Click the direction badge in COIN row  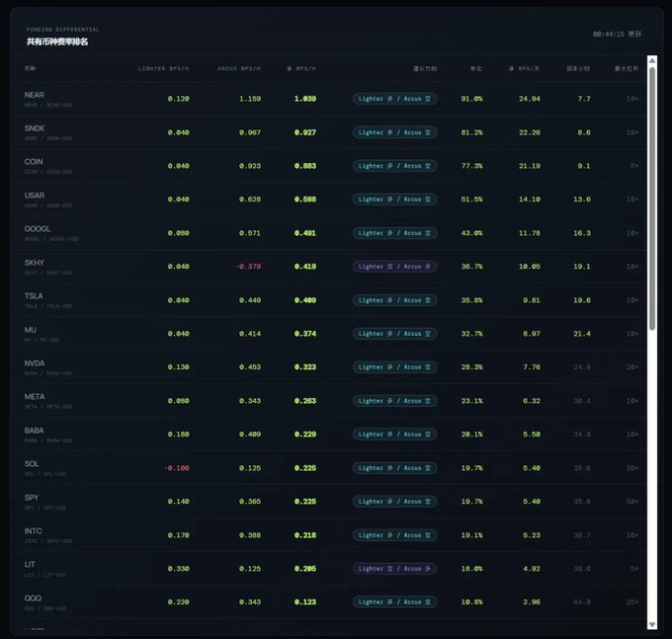[x=394, y=166]
